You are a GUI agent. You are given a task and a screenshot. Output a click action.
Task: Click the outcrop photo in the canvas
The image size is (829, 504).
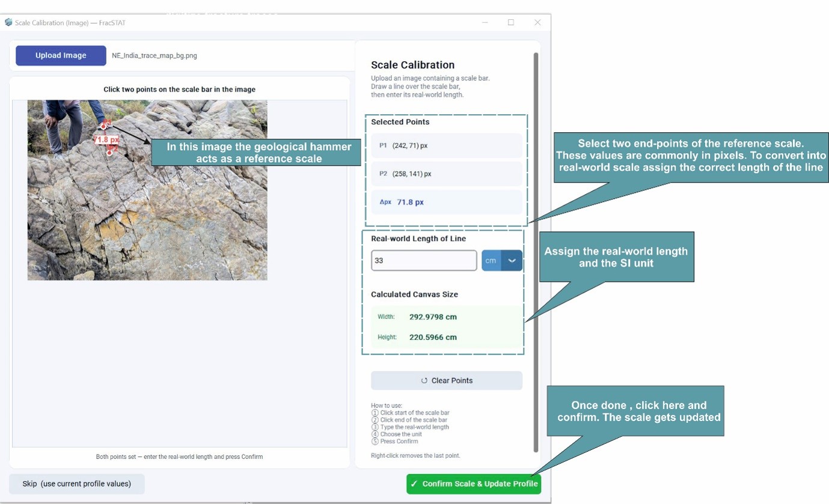147,190
